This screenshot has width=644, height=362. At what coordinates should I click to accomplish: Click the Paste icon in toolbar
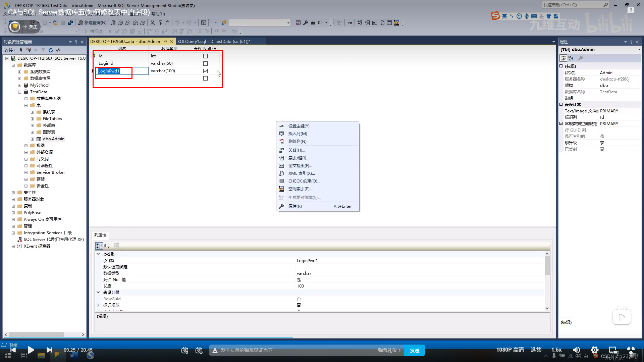(167, 23)
